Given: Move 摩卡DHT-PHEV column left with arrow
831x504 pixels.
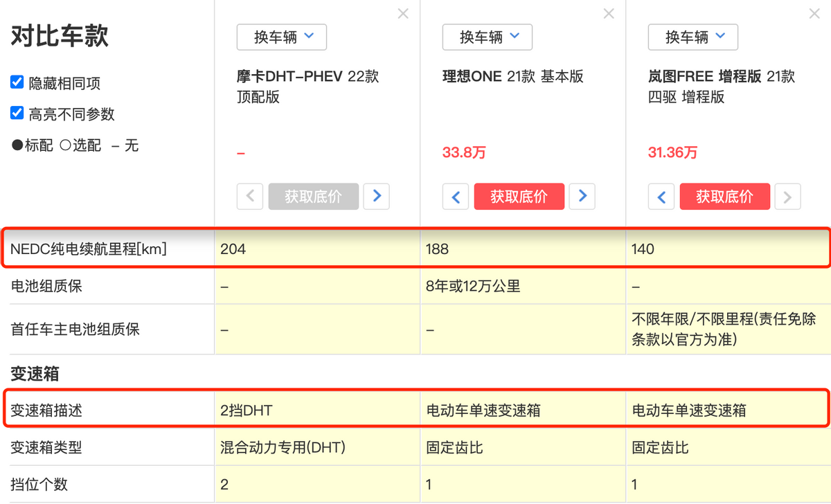Looking at the screenshot, I should [x=250, y=197].
